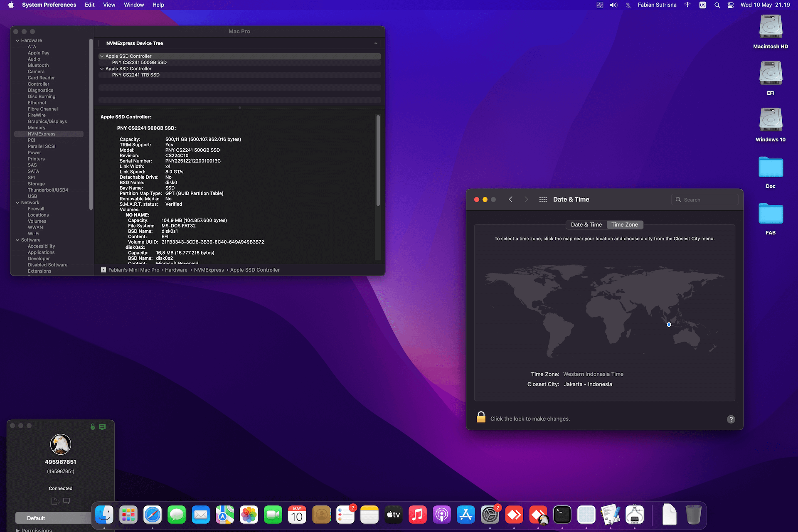Click NVMExpress in the bottom path bar
Viewport: 798px width, 532px height.
209,270
